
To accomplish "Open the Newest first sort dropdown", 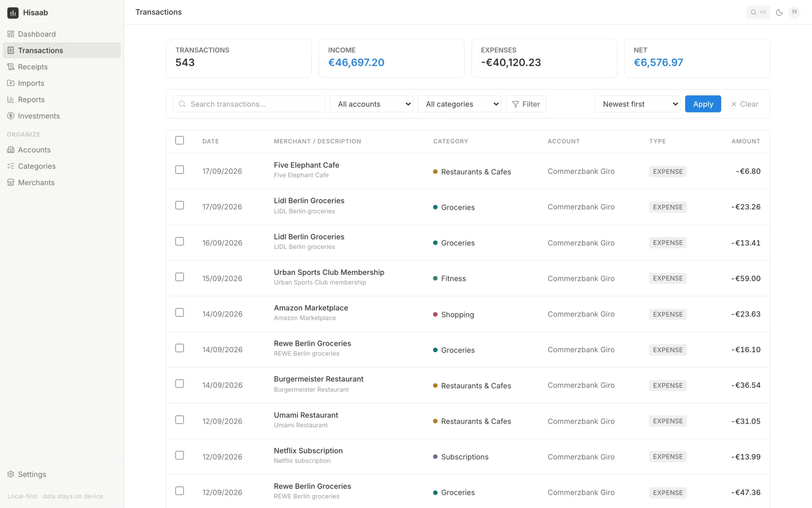I will pyautogui.click(x=637, y=104).
